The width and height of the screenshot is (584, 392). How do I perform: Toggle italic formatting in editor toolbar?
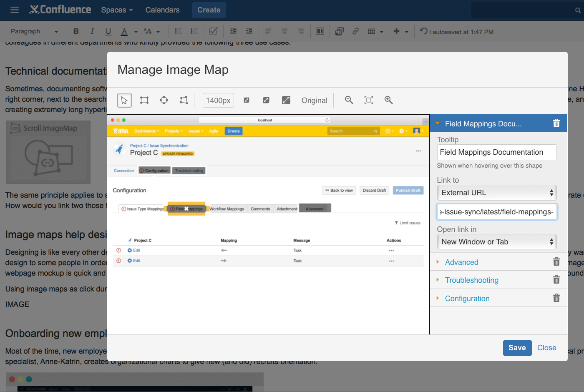click(x=92, y=31)
